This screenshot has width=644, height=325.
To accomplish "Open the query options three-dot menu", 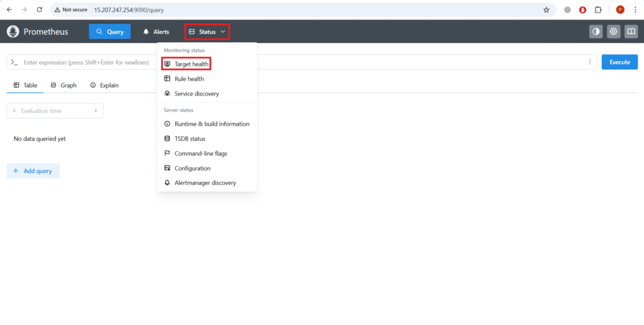I will [x=590, y=62].
